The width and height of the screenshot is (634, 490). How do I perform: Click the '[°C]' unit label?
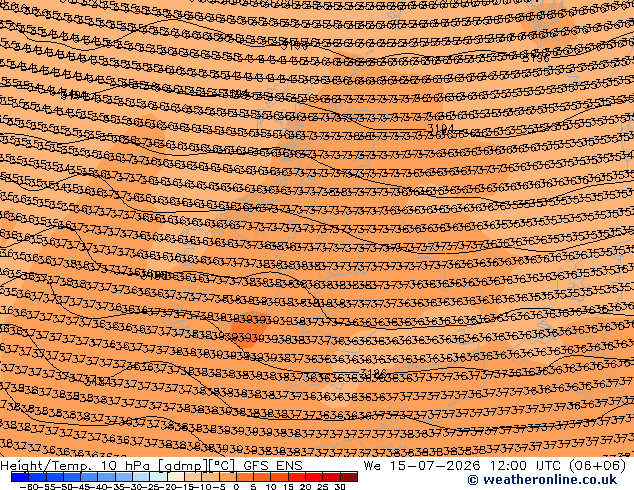(x=221, y=466)
